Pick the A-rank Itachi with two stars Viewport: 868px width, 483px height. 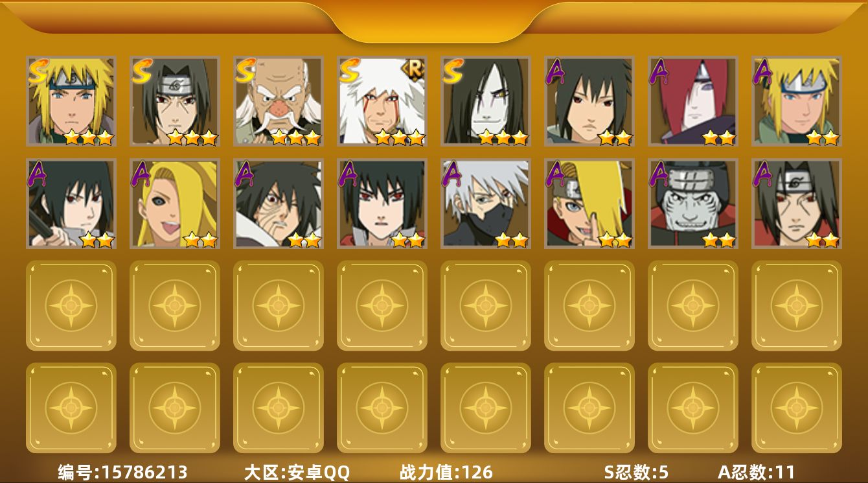click(797, 204)
